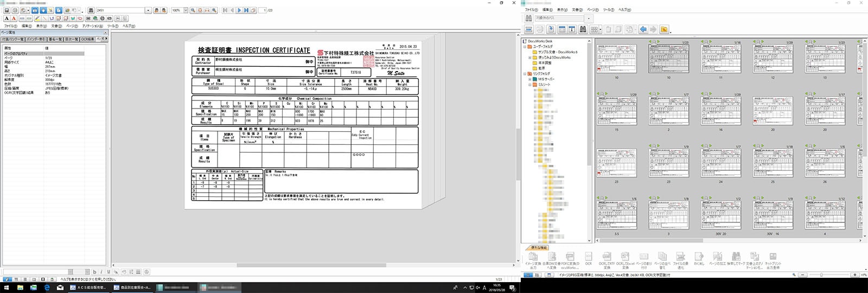This screenshot has width=868, height=293.
Task: Open the viewer search text dropdown arrow
Action: (148, 10)
